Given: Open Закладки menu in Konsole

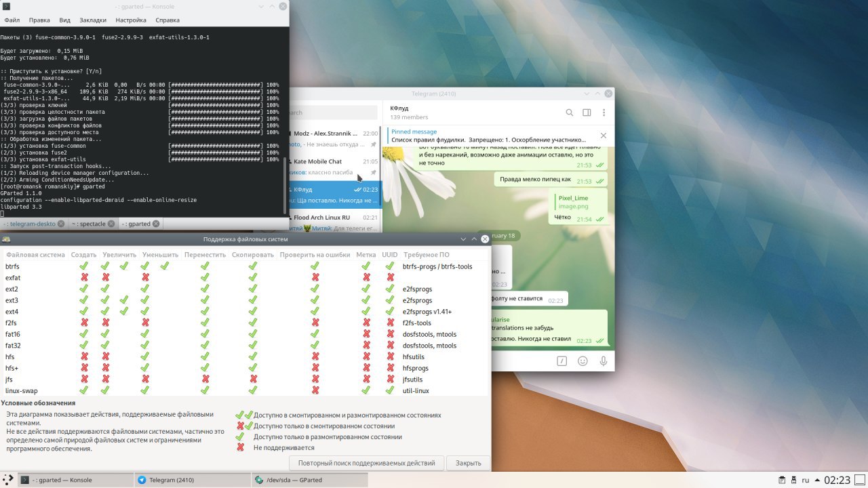Looking at the screenshot, I should (92, 20).
